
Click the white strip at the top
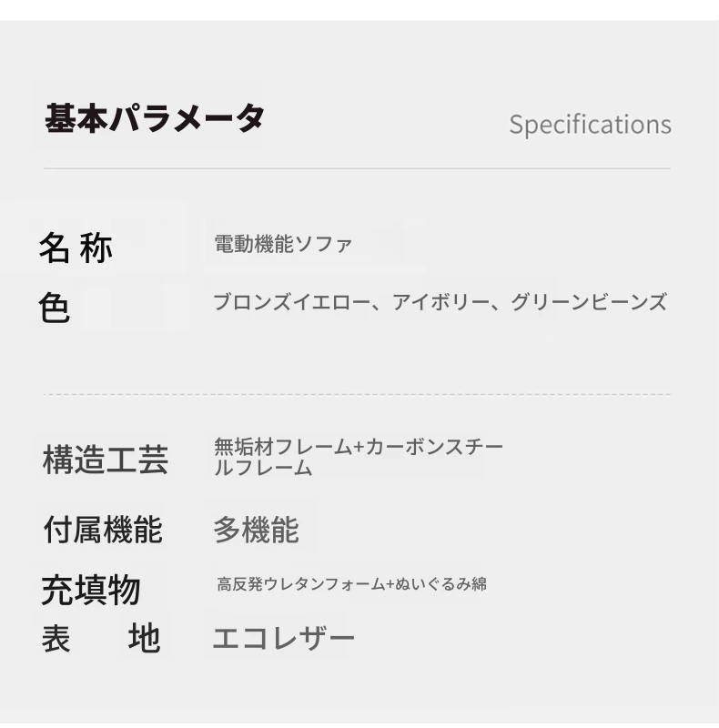coord(359,10)
